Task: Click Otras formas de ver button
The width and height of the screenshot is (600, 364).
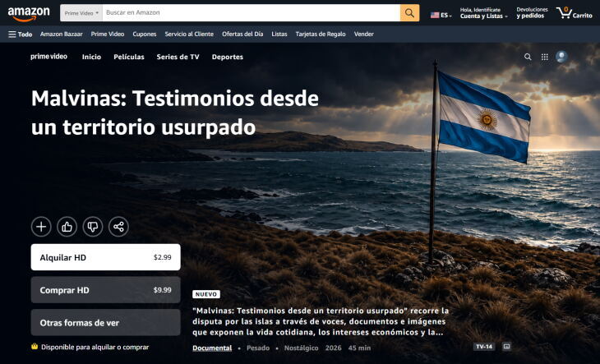Action: (x=105, y=323)
